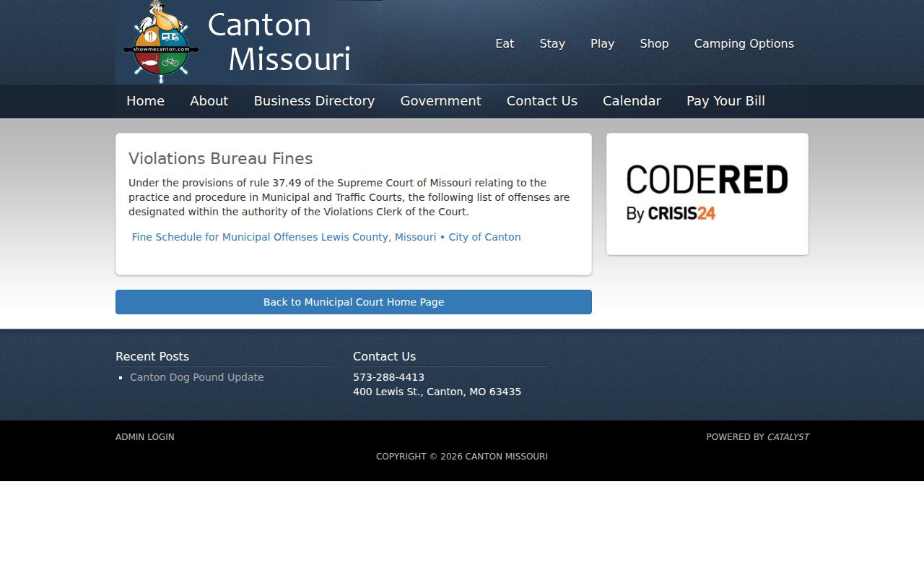Open the Fine Schedule for Municipal Offenses link
This screenshot has height=578, width=924.
pos(326,237)
